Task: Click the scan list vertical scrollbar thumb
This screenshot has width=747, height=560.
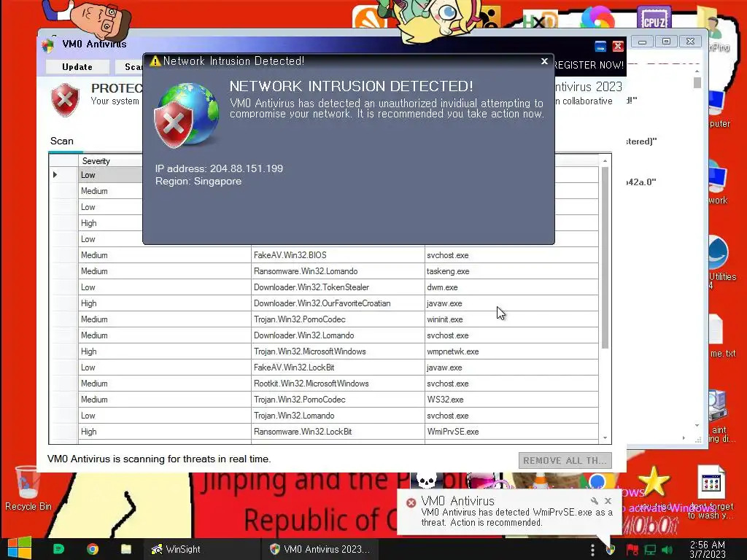Action: pos(605,257)
